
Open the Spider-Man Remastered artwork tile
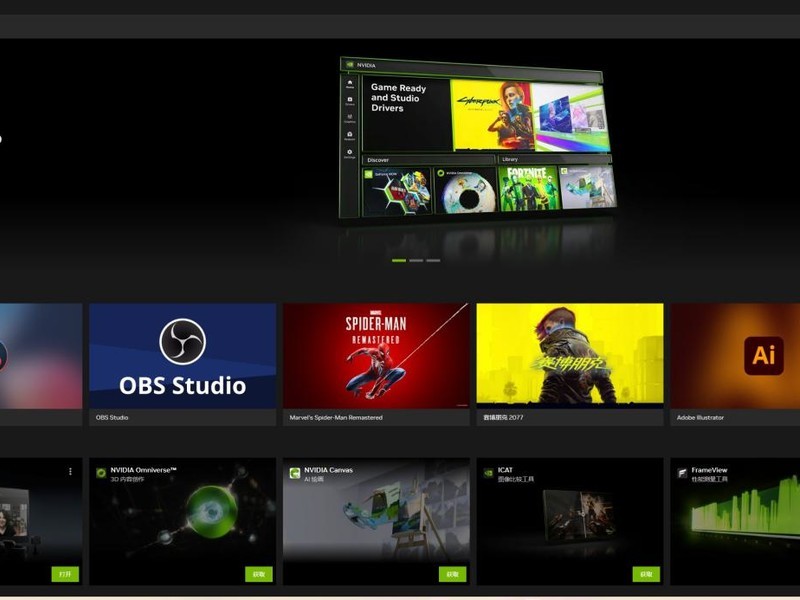(376, 356)
